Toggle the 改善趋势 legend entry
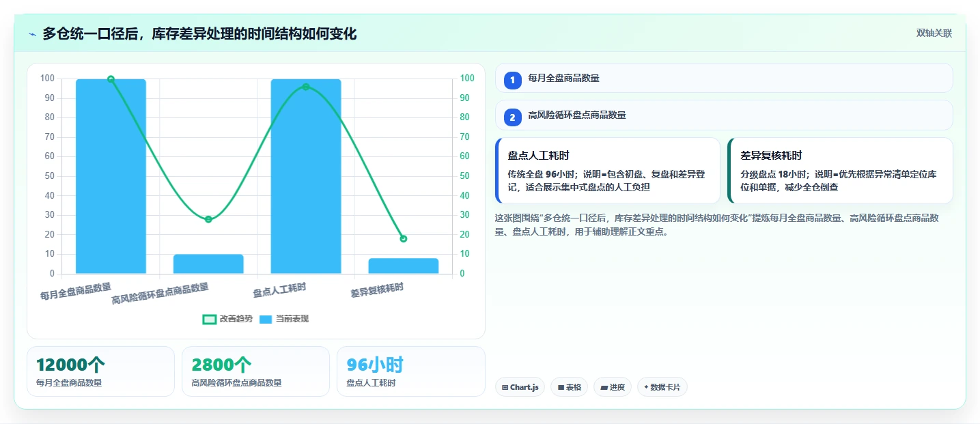Screen dimensions: 980x424 227,319
